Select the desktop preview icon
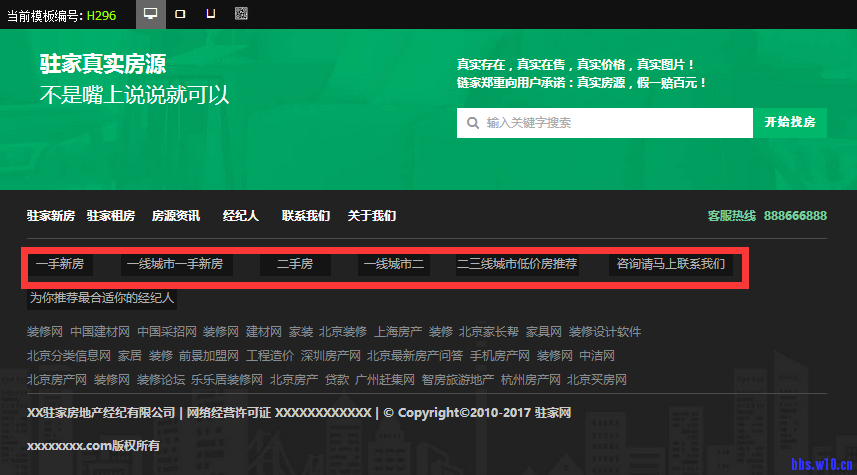857x475 pixels. [x=151, y=14]
